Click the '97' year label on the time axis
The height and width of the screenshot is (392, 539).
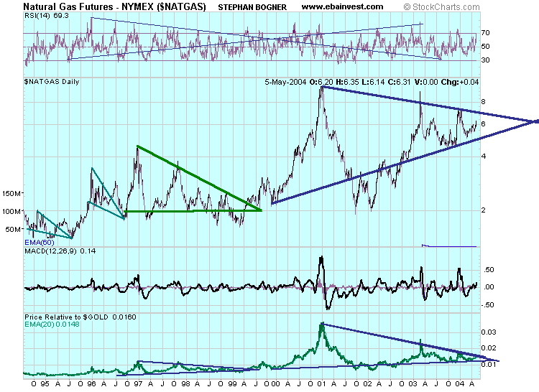tap(137, 384)
